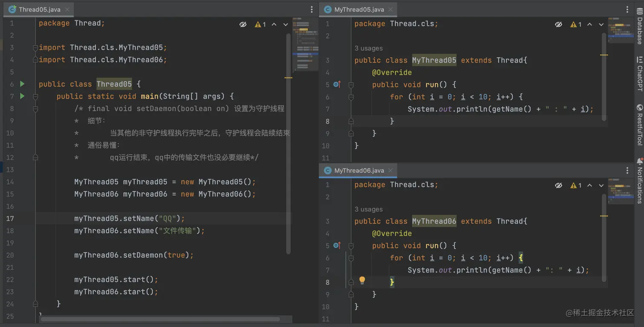644x327 pixels.
Task: Click import Thread.cls.MyThread06 on line 4
Action: (103, 60)
